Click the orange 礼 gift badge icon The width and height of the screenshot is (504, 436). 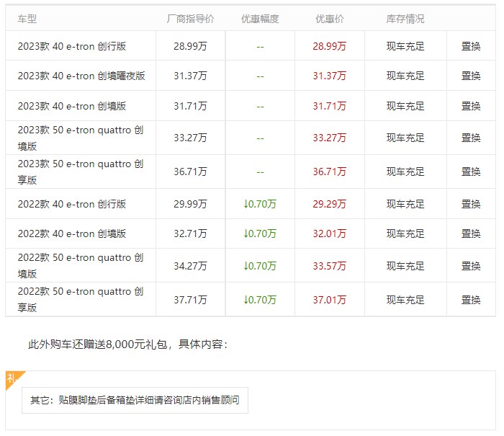pyautogui.click(x=13, y=378)
